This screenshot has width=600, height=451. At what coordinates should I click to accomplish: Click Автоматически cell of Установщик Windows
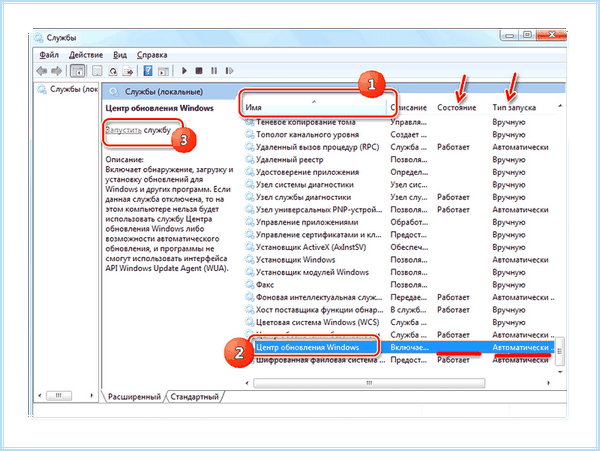(520, 260)
